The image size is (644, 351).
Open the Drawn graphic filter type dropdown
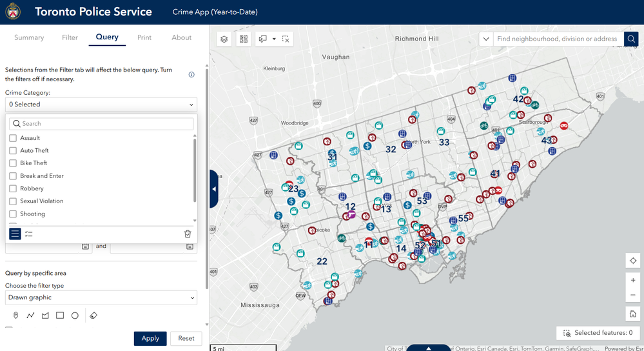click(101, 297)
